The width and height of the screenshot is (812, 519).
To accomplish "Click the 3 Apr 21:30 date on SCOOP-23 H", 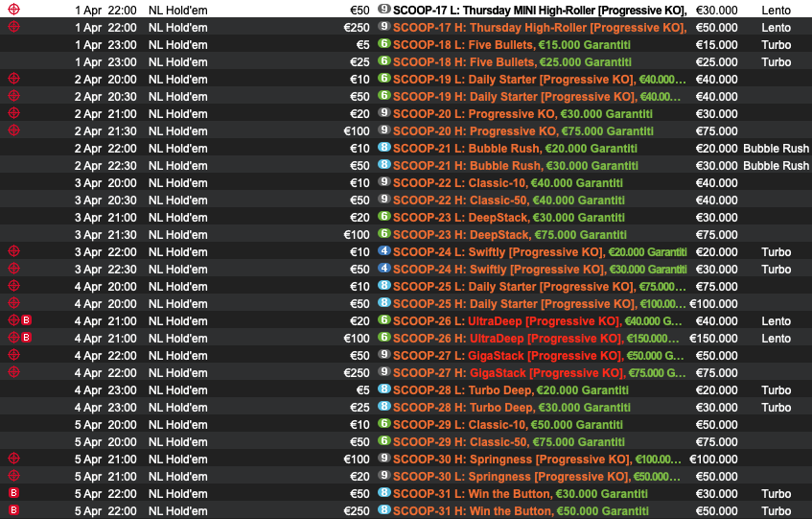I will coord(105,235).
